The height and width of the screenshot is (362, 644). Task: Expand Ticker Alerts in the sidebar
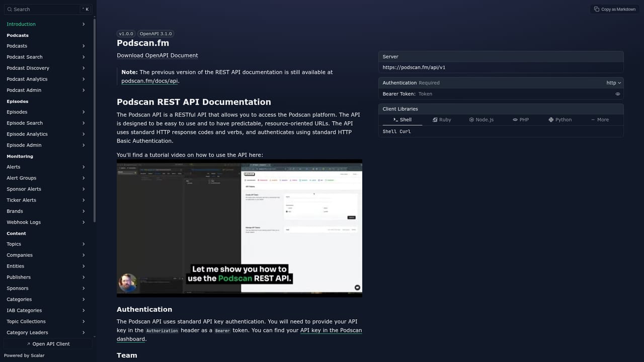click(x=84, y=200)
